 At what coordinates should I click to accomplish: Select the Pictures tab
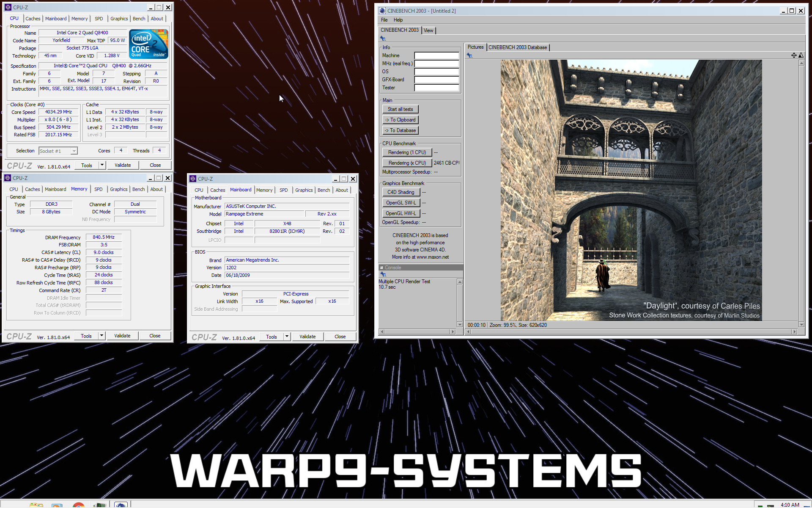pyautogui.click(x=475, y=47)
